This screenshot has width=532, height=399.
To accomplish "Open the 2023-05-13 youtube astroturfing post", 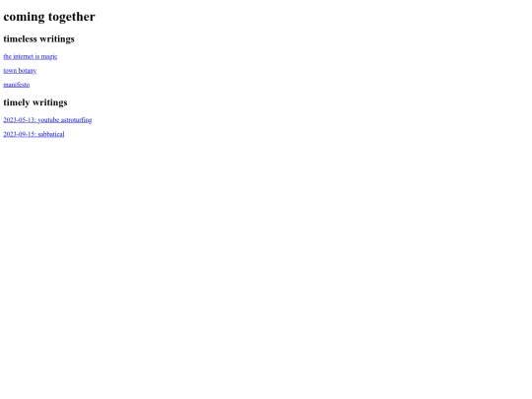I will (x=47, y=120).
